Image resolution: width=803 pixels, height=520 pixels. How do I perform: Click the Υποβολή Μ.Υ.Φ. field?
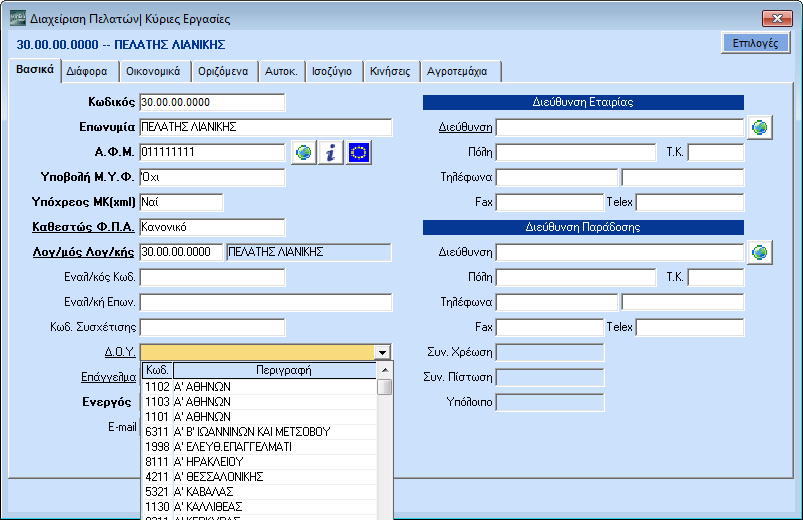click(212, 177)
